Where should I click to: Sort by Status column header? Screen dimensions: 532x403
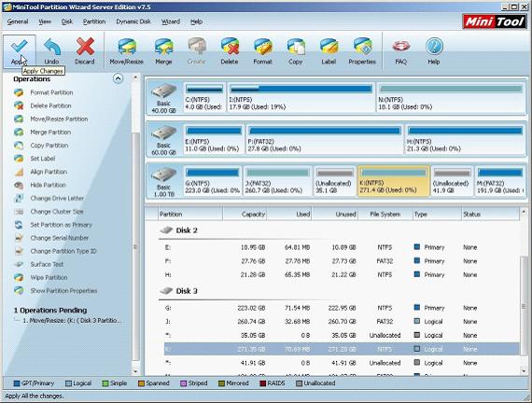[490, 215]
